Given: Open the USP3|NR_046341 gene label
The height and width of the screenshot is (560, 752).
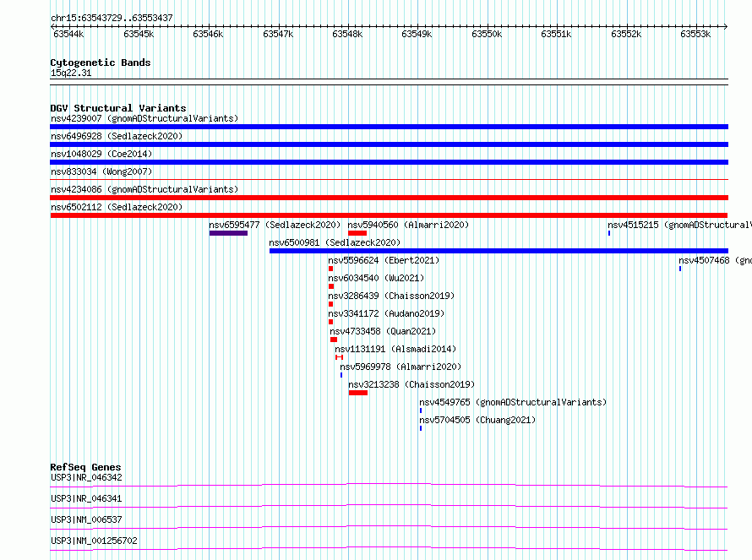Looking at the screenshot, I should coord(86,498).
